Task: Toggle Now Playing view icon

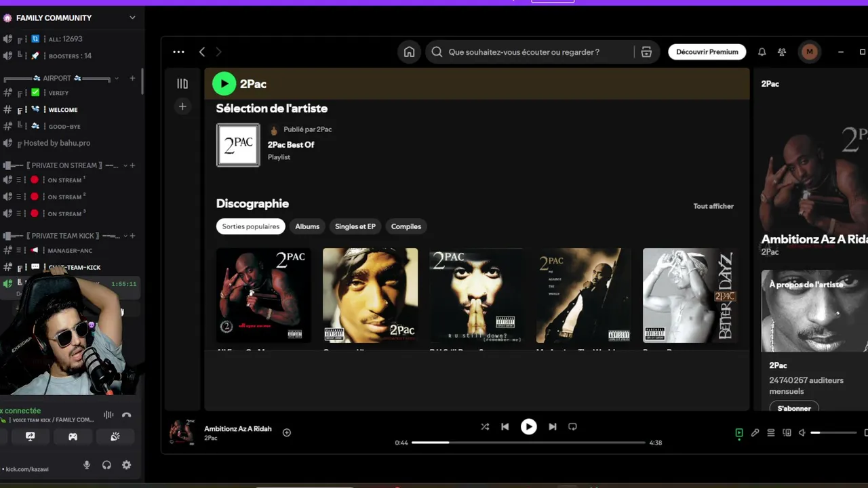Action: (739, 432)
